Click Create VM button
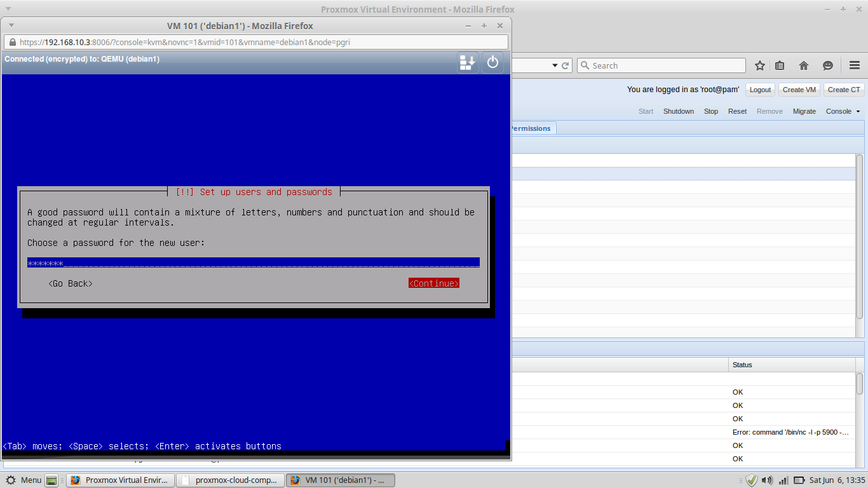868x488 pixels. pos(799,90)
